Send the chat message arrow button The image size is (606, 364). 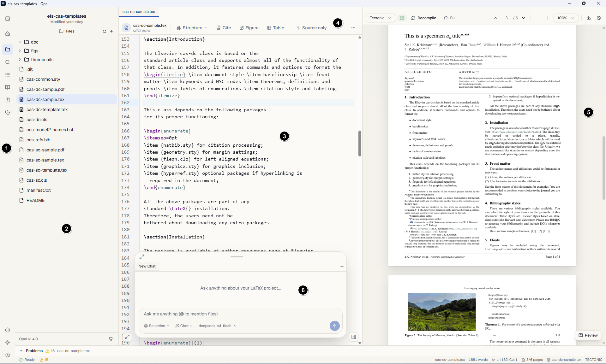335,326
